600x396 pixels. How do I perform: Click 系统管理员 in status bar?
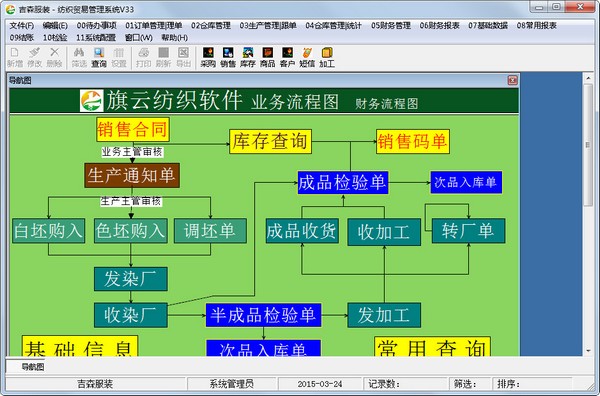(232, 384)
